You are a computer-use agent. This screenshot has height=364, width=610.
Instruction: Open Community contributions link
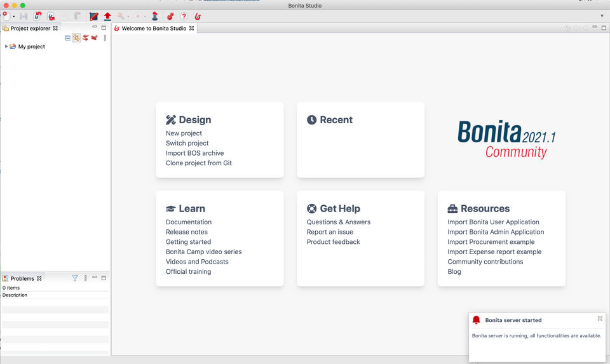point(485,262)
